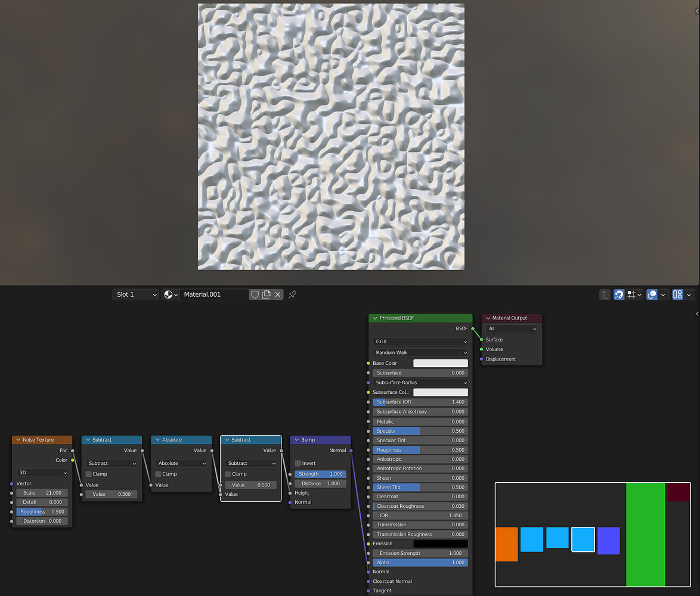The height and width of the screenshot is (596, 700).
Task: Open the 3D dimensions dropdown on Noise Texture
Action: 41,473
